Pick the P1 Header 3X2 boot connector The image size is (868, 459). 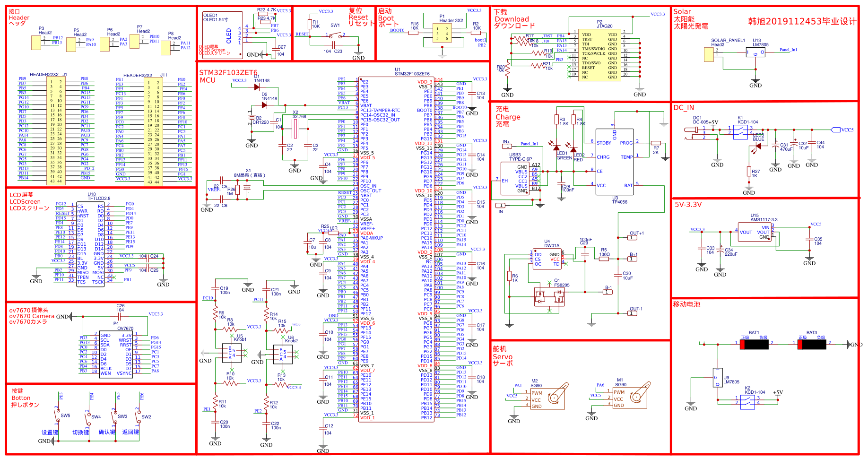coord(442,34)
